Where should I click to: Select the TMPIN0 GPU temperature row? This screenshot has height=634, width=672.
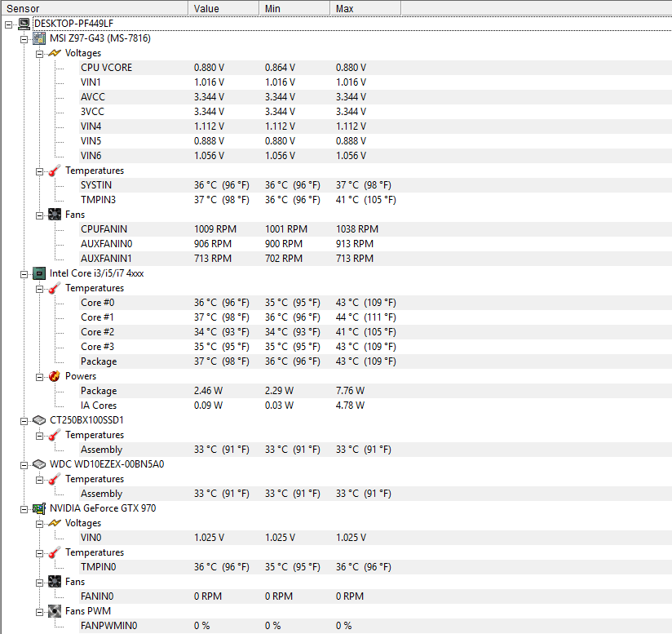(x=375, y=567)
